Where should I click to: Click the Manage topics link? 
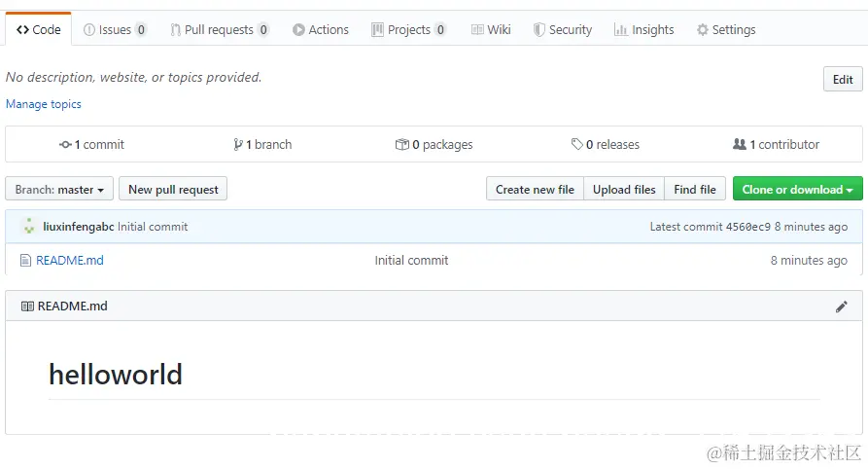pos(43,104)
